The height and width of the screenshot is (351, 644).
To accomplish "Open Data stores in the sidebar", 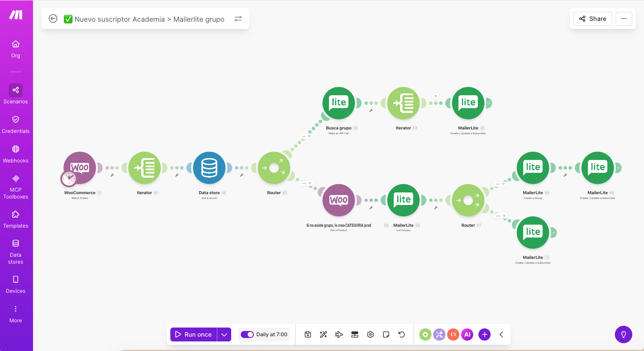I will pyautogui.click(x=16, y=252).
